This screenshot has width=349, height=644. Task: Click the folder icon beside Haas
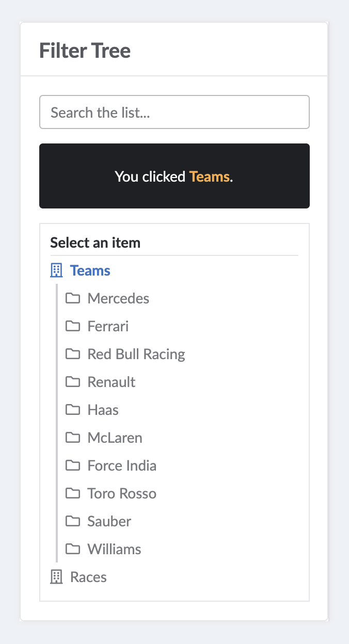73,410
